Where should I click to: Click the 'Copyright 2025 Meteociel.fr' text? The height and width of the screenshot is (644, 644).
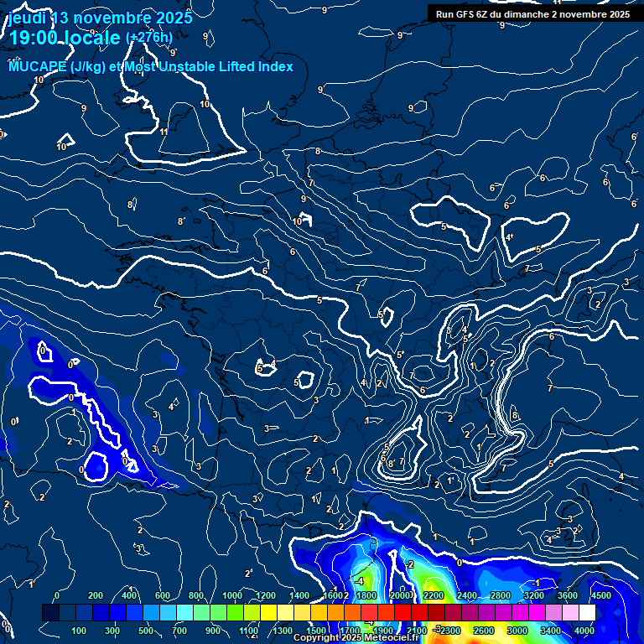(x=356, y=637)
